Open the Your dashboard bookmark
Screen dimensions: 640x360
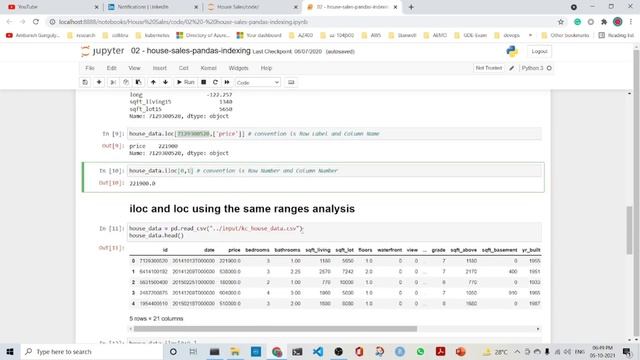point(259,36)
